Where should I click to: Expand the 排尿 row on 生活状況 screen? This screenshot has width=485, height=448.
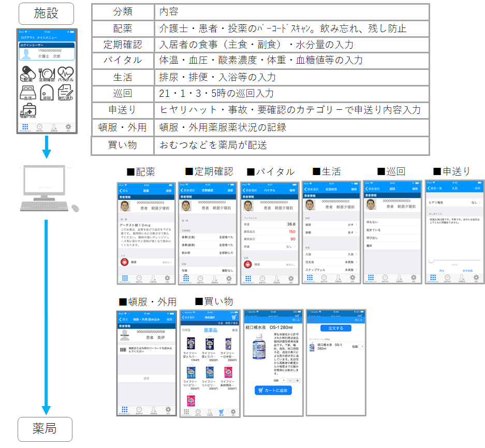(x=331, y=225)
